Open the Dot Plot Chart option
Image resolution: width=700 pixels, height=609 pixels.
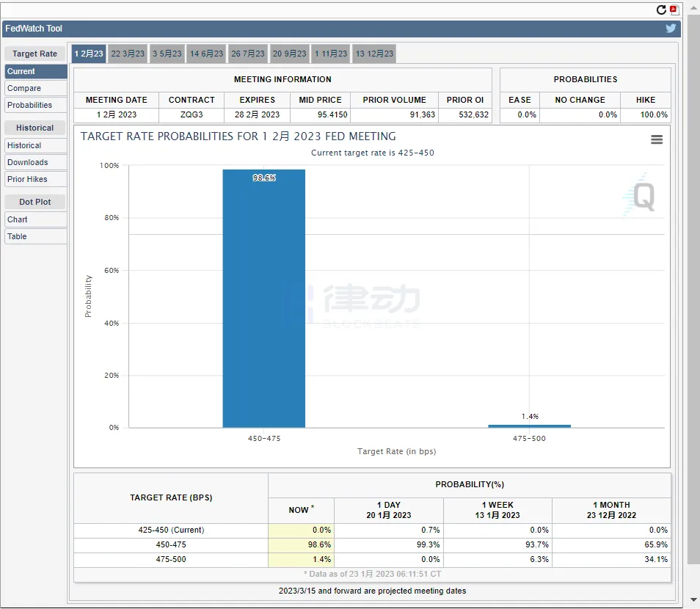click(35, 219)
